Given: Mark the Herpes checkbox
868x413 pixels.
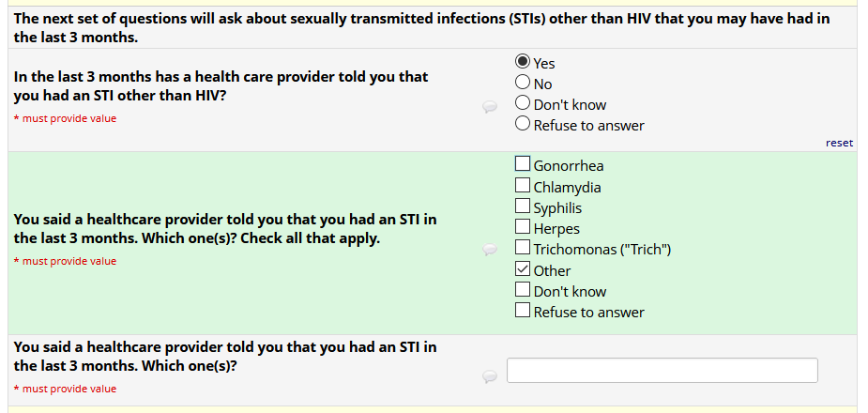Looking at the screenshot, I should [524, 228].
